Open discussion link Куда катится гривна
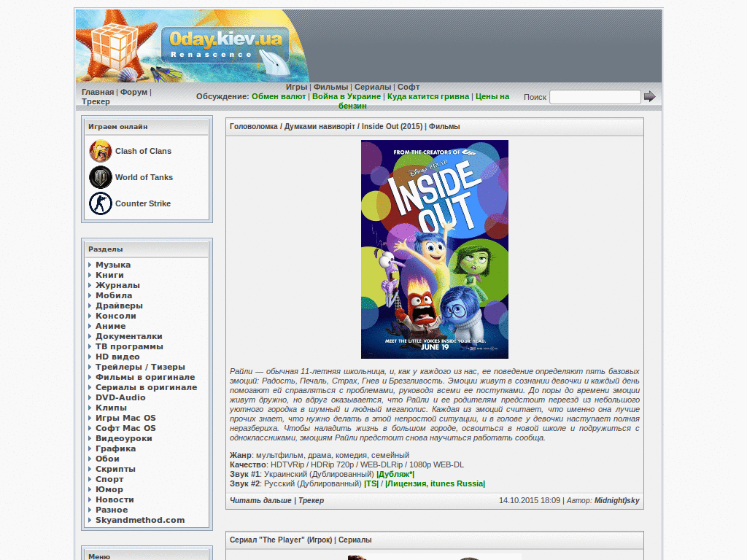747x560 pixels. point(428,97)
